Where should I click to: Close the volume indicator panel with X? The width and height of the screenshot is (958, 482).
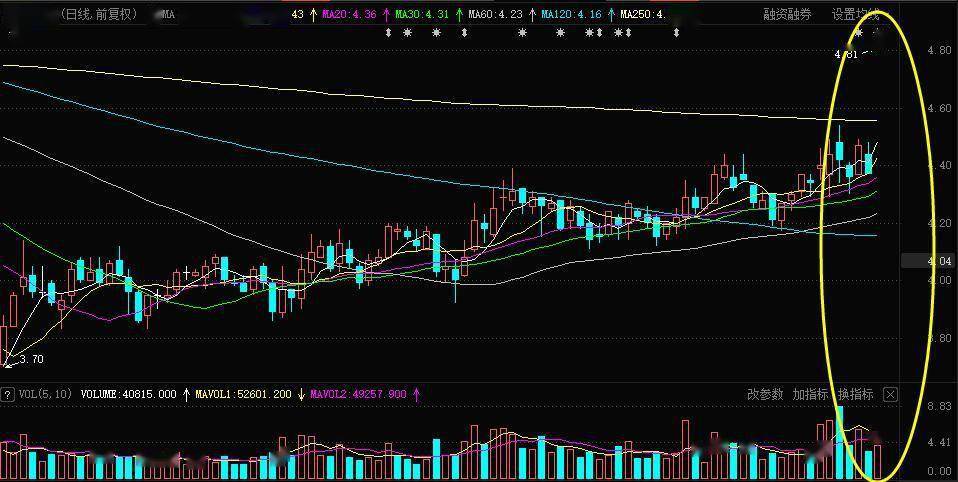tap(890, 395)
